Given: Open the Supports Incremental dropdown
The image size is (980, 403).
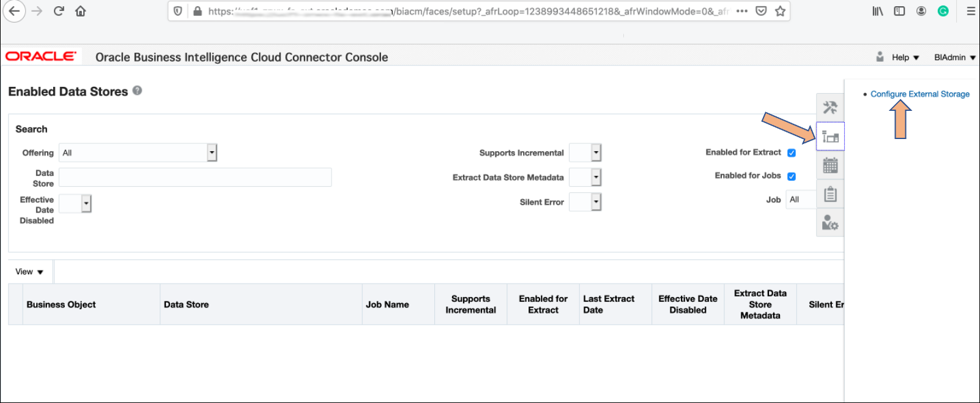Looking at the screenshot, I should [596, 153].
